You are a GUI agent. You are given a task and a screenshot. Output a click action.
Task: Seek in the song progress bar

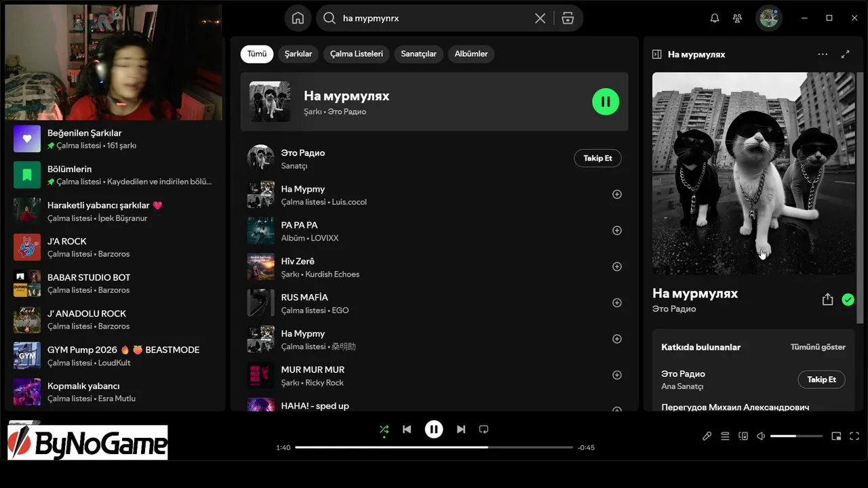click(434, 447)
